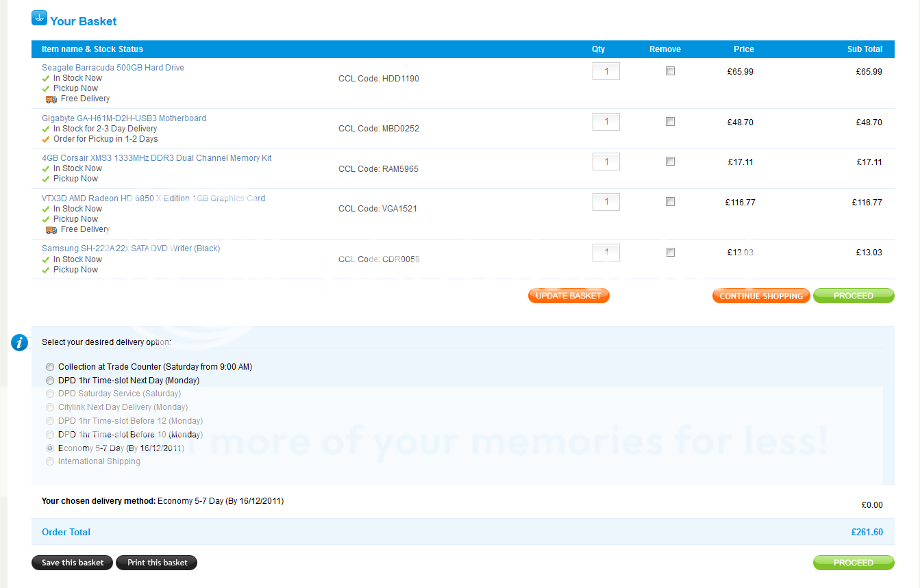Viewport: 920px width, 588px height.
Task: Select DPD 1hr Time-slot Next Day option
Action: tap(50, 381)
